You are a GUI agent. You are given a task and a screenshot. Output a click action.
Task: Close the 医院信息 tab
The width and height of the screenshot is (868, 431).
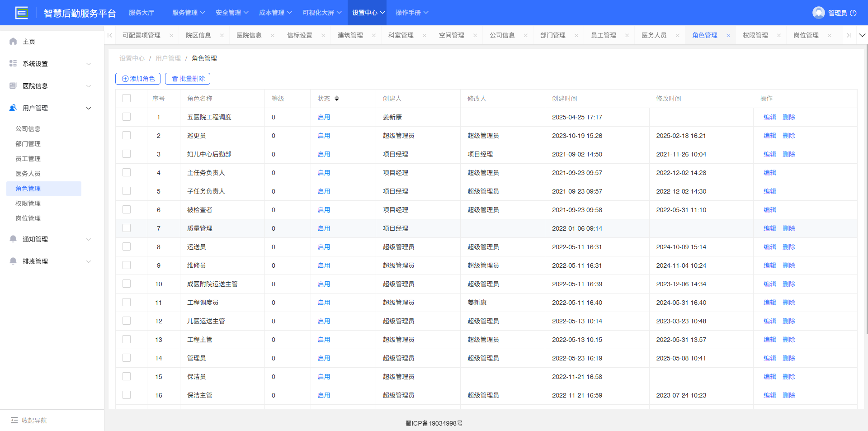273,35
